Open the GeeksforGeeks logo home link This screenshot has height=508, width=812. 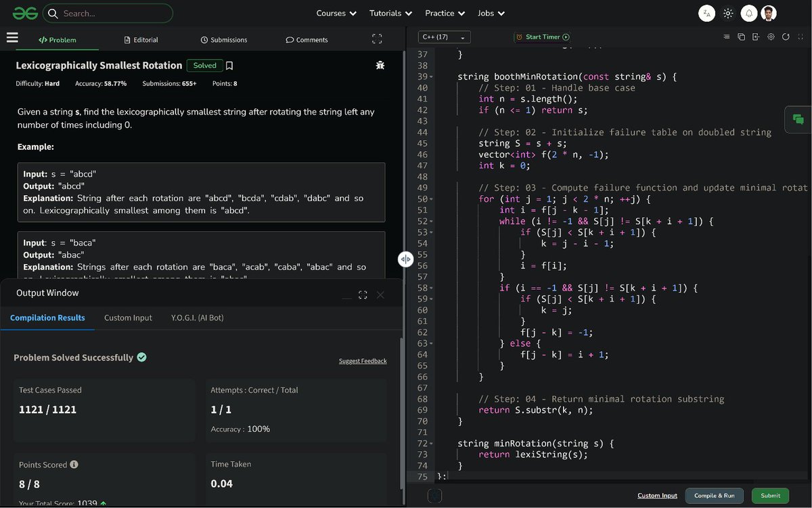tap(24, 13)
